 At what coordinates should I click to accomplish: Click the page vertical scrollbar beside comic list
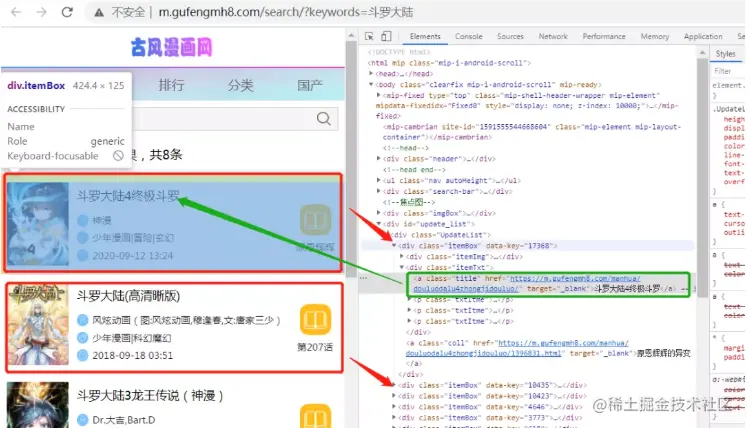pos(351,159)
